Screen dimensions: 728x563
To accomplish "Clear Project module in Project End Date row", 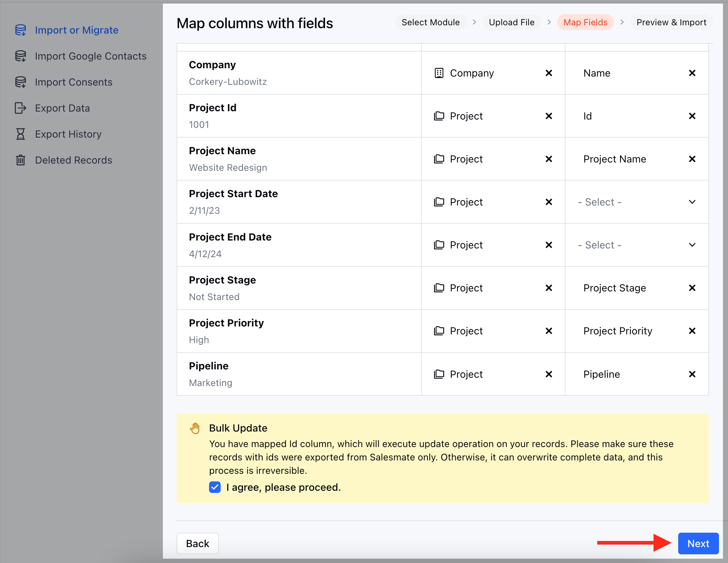I will click(x=549, y=245).
